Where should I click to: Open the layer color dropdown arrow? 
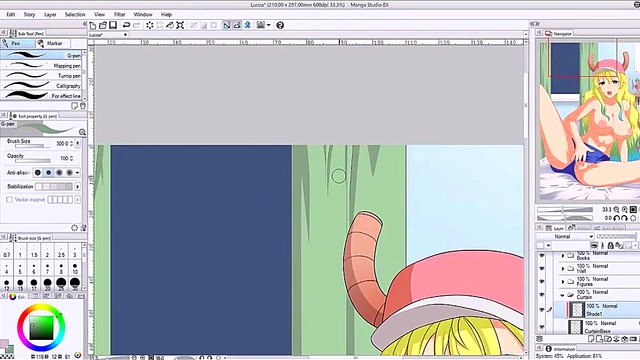548,245
